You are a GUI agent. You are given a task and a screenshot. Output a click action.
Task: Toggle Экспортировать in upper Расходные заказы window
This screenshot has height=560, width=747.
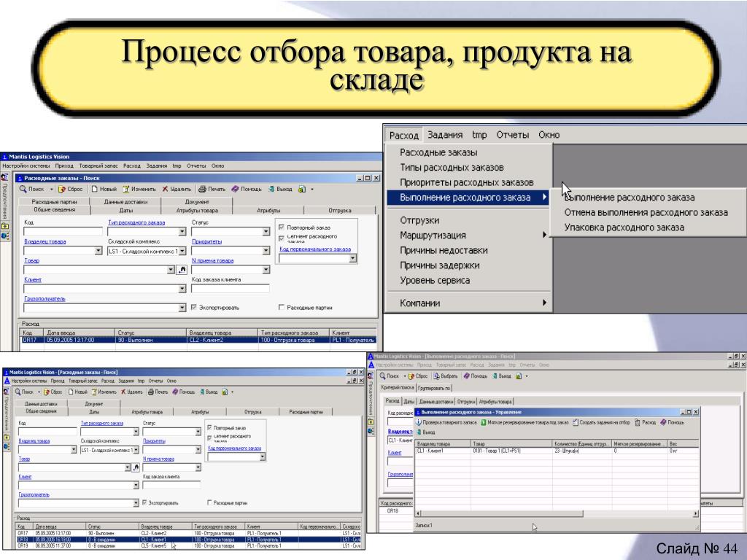(194, 308)
